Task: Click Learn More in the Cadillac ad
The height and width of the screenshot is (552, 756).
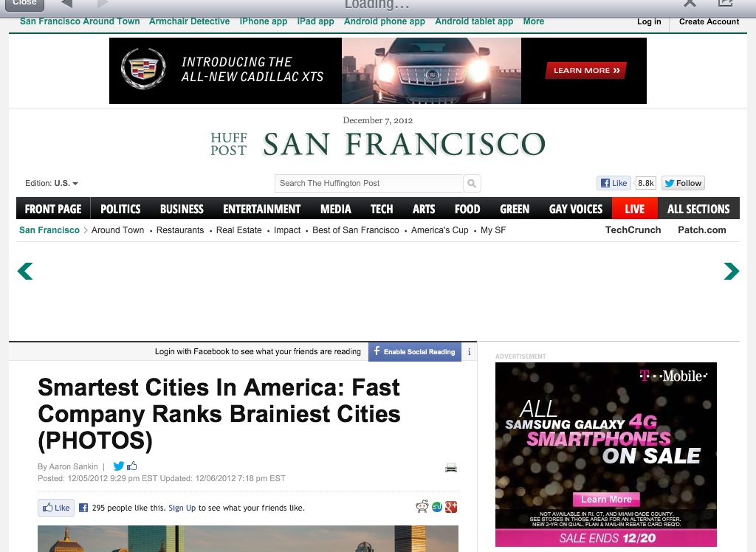Action: (x=586, y=70)
